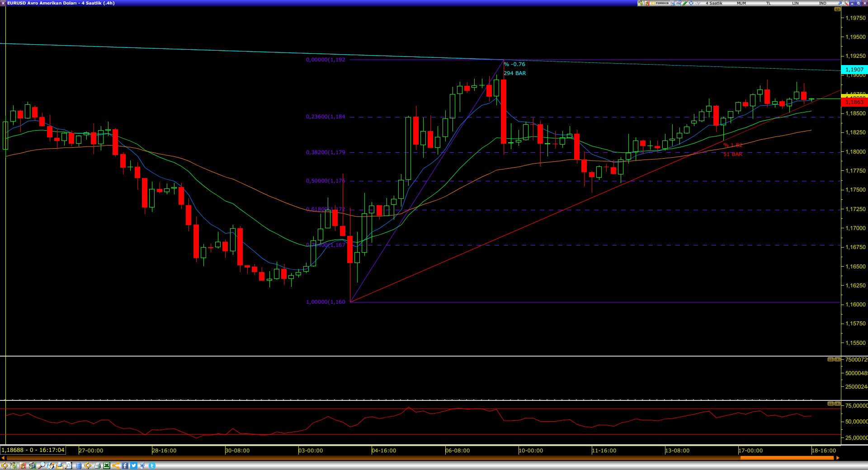Click the 294 BAR trend label
Viewport: 868px width, 470px height.
click(x=515, y=73)
